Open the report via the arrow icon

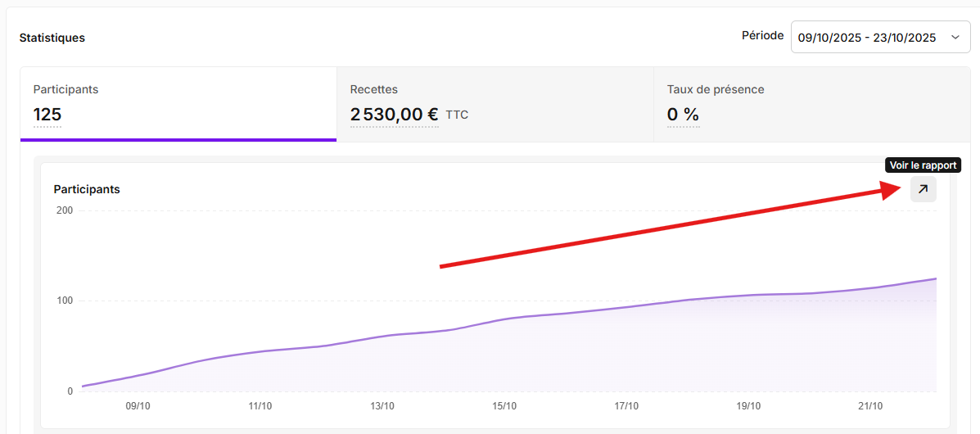pyautogui.click(x=924, y=189)
